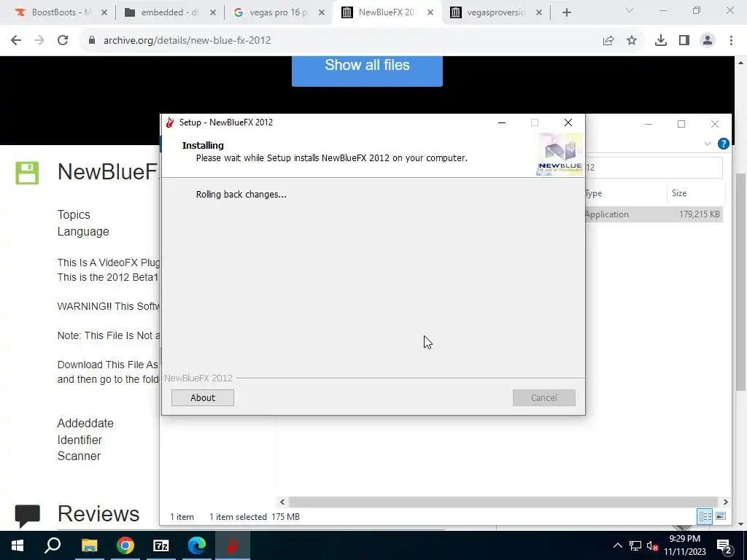Click the About button in Setup
747x560 pixels.
203,397
